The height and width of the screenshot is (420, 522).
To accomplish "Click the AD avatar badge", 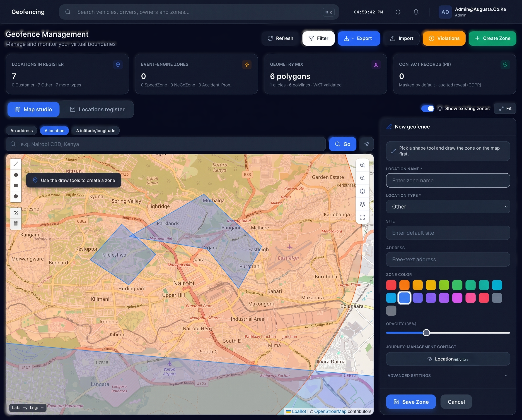I will 445,12.
